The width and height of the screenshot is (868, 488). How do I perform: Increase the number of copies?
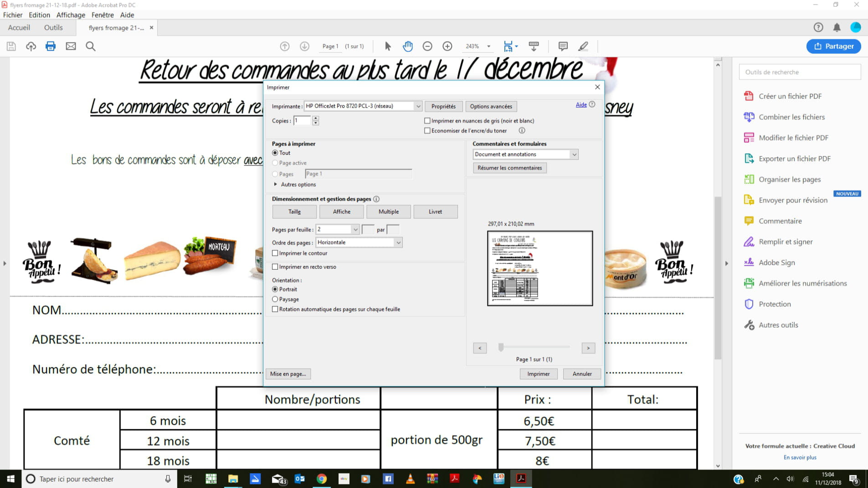coord(316,118)
